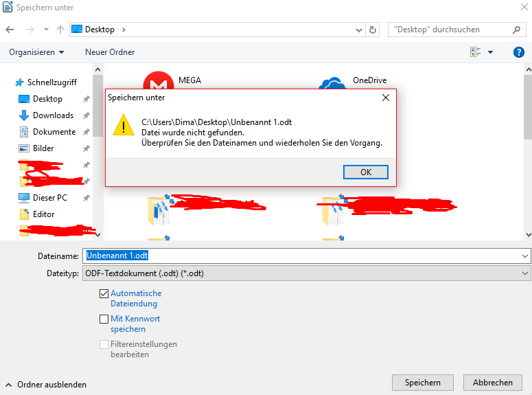Close the main Speichern unter window
The image size is (532, 395).
[524, 7]
